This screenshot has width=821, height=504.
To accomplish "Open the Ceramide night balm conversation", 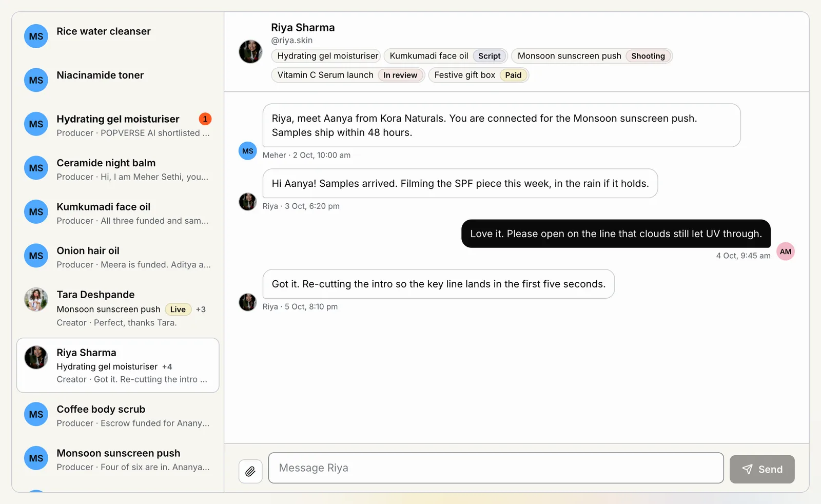I will 118,169.
